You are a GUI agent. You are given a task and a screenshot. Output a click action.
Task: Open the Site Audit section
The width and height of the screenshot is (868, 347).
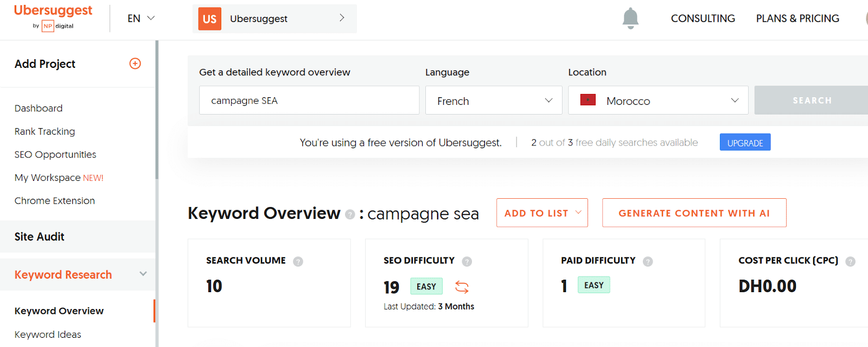pos(78,237)
